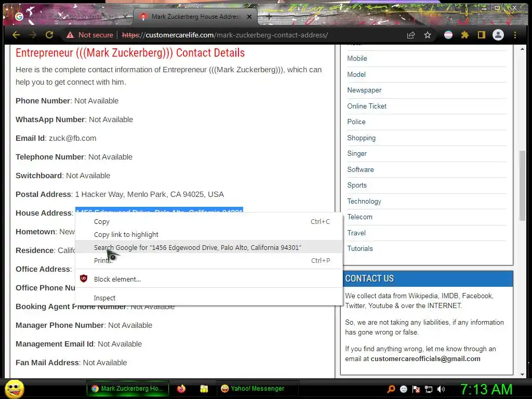
Task: Open the yellow folder taskbar icon
Action: click(204, 389)
